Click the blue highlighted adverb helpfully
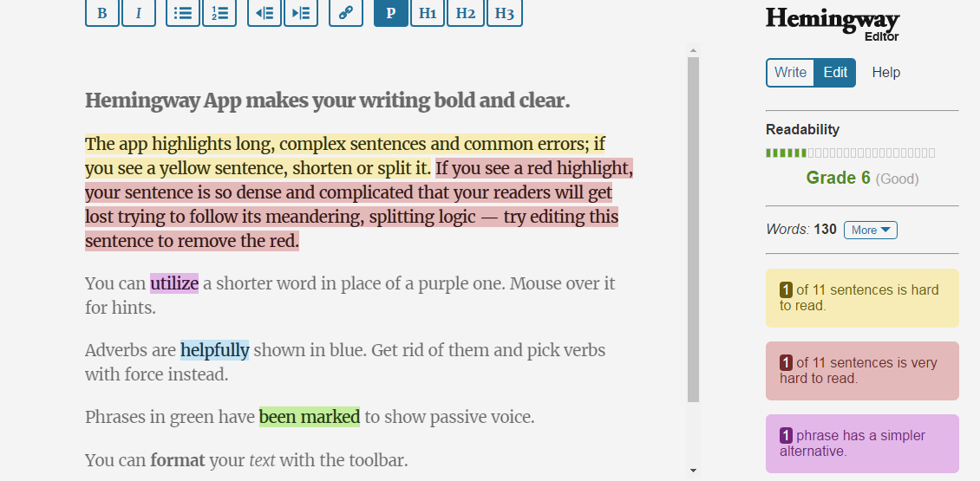This screenshot has height=481, width=980. [215, 350]
